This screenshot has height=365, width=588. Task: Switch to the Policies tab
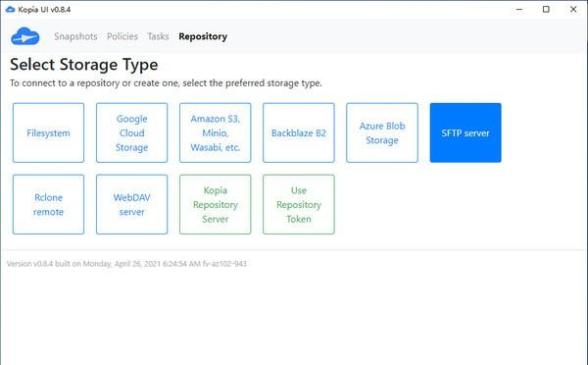122,36
